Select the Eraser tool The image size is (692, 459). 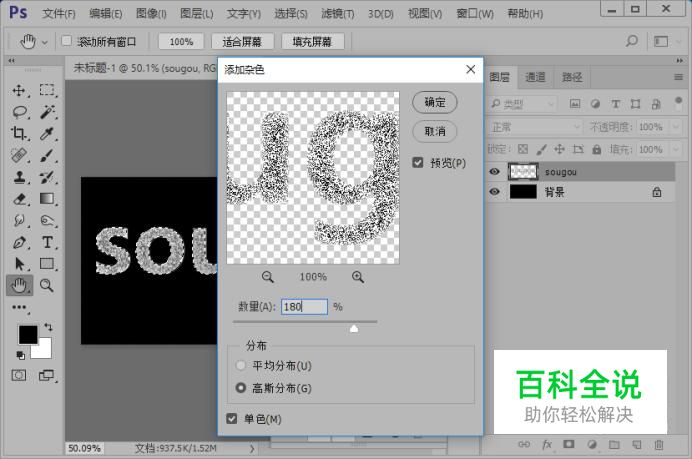pyautogui.click(x=19, y=199)
